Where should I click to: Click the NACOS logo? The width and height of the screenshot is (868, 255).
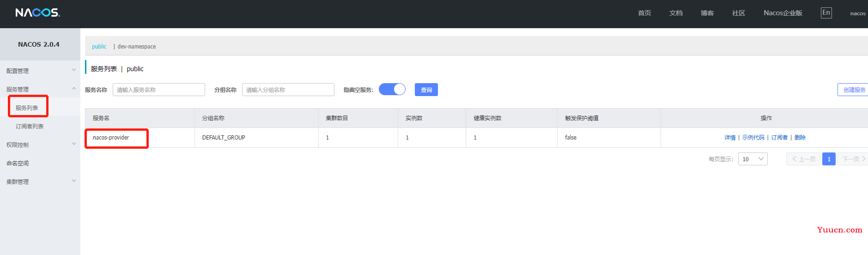tap(37, 12)
